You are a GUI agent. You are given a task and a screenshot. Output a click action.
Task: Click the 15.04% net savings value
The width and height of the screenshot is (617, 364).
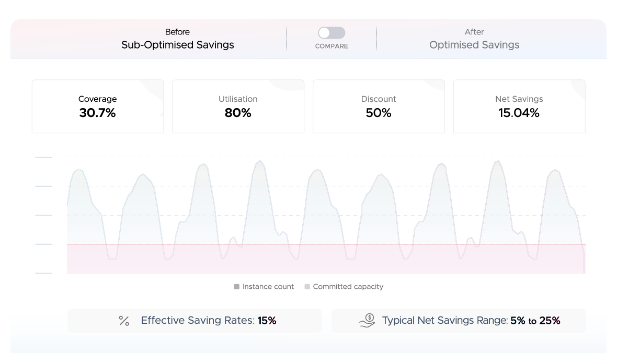(519, 113)
